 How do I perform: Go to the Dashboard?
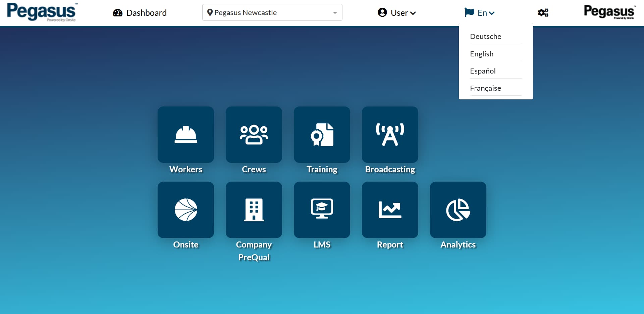click(x=140, y=12)
